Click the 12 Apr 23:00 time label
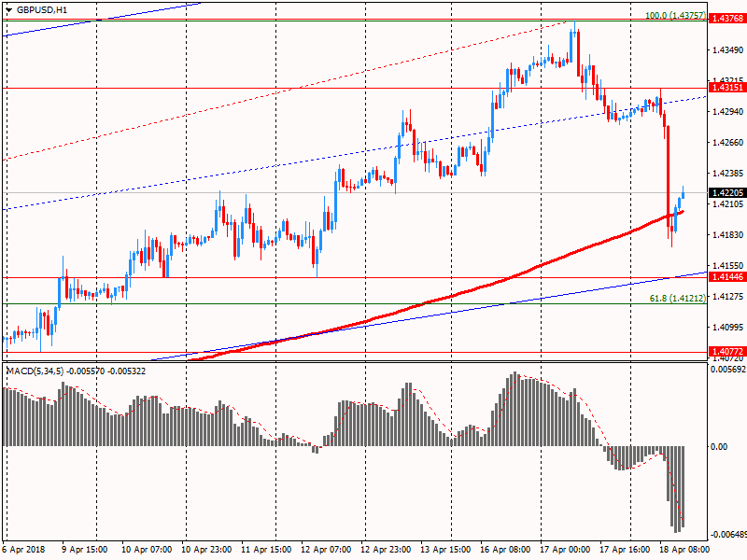This screenshot has height=560, width=747. point(386,550)
